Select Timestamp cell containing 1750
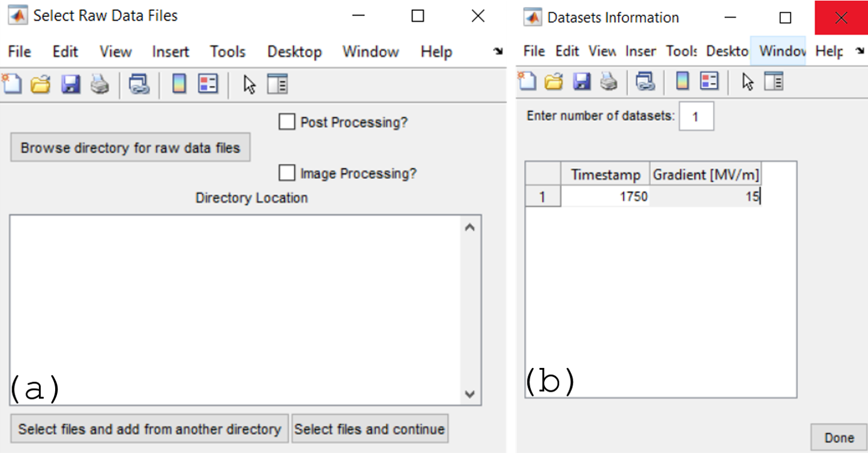 click(605, 196)
